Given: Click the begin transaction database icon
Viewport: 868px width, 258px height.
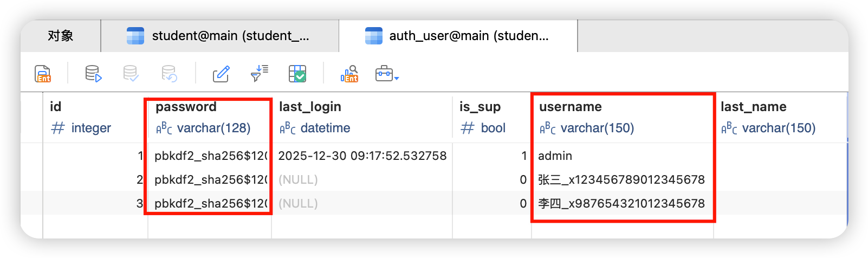Looking at the screenshot, I should (93, 73).
